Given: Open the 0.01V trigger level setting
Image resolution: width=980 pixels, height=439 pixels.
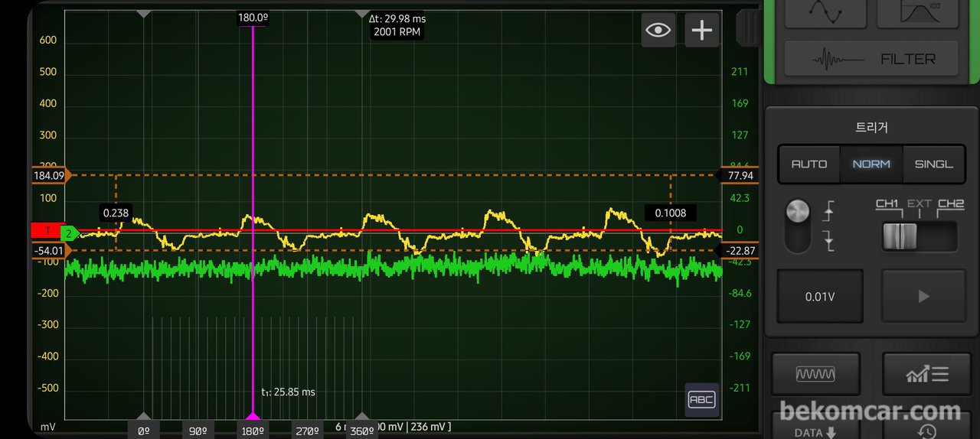Looking at the screenshot, I should (x=820, y=296).
